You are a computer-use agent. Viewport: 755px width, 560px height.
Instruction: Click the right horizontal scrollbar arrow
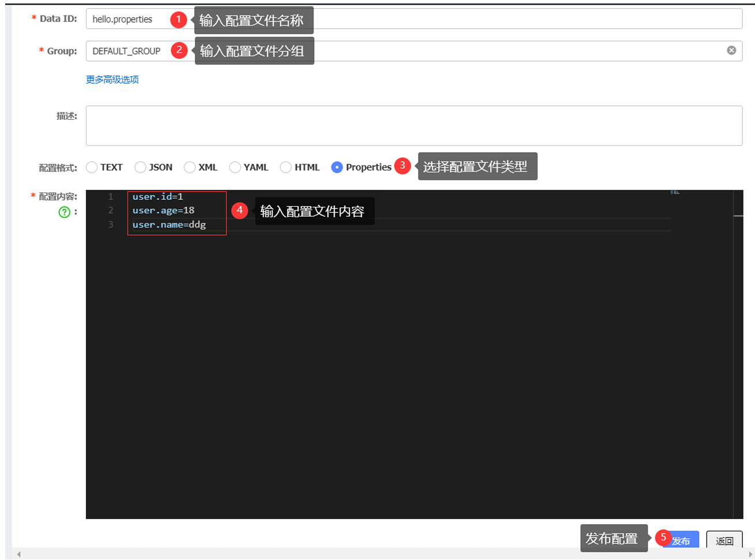tap(750, 554)
